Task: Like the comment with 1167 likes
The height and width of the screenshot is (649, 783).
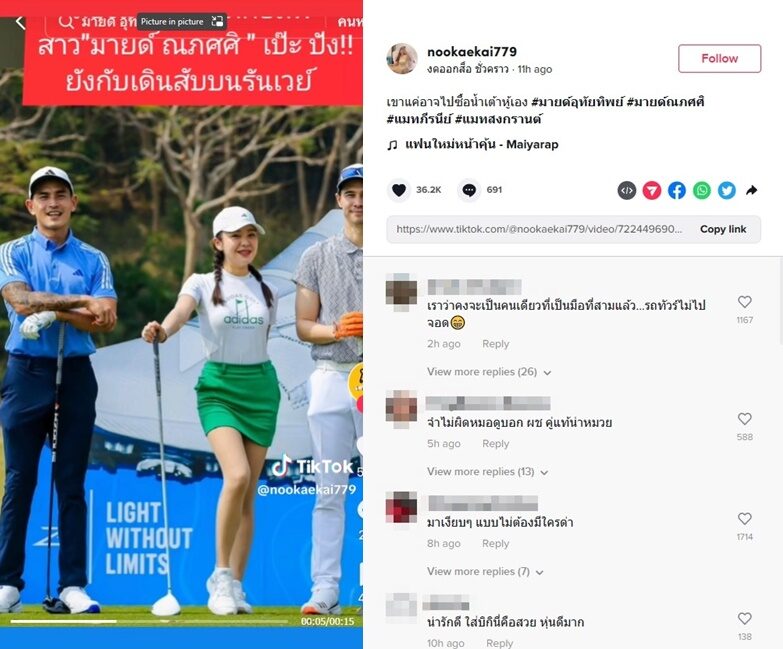Action: click(745, 302)
